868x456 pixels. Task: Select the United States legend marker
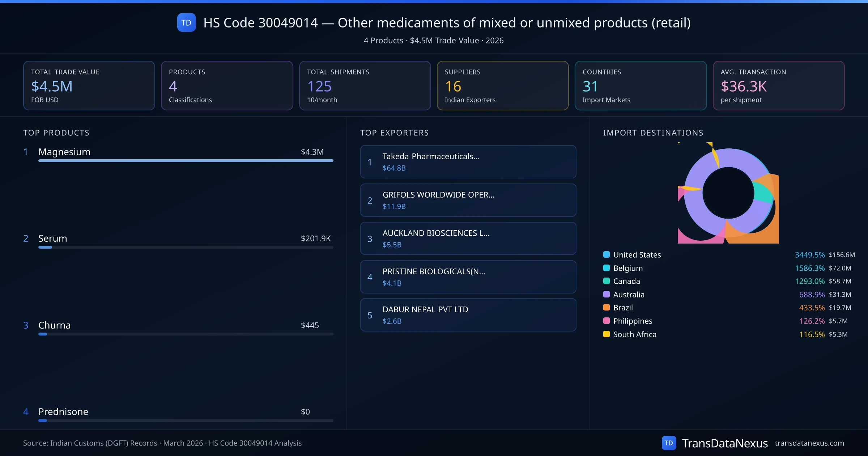pos(606,254)
